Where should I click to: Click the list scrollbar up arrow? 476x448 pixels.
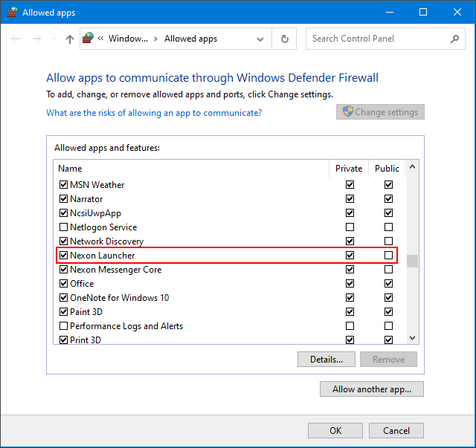[x=412, y=166]
